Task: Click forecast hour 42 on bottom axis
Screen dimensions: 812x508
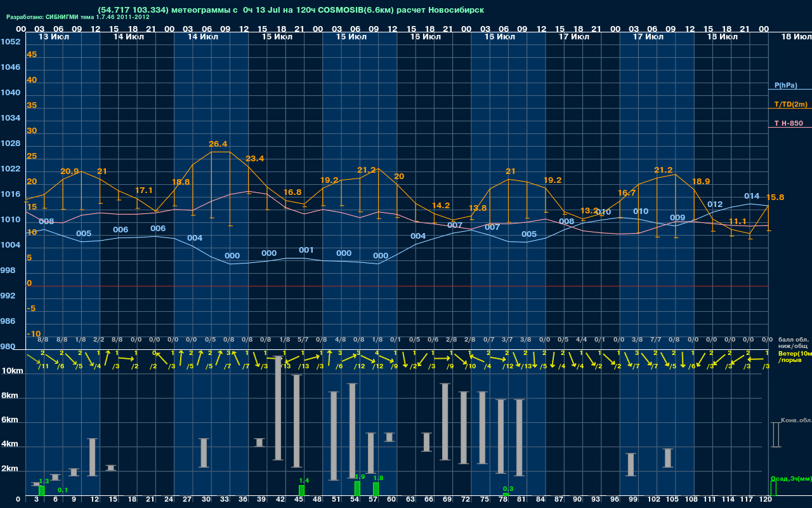Action: 280,500
